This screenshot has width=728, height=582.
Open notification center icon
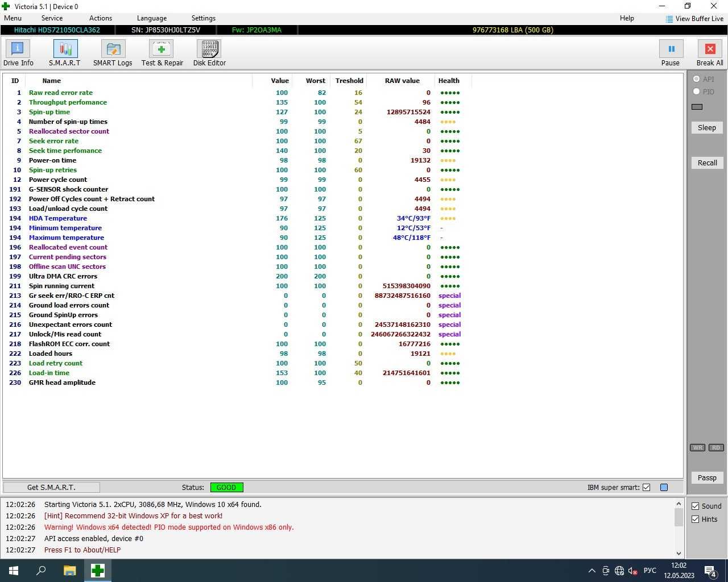point(710,571)
